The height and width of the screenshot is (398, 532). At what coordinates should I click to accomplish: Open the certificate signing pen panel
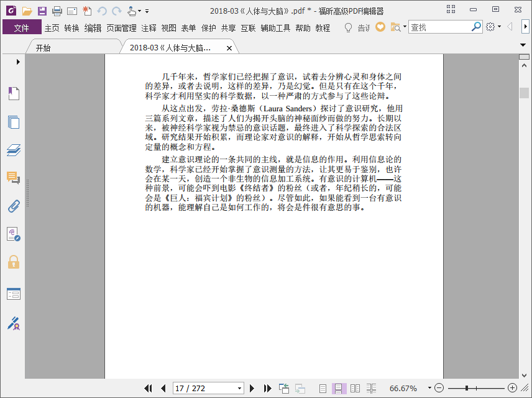tap(14, 323)
